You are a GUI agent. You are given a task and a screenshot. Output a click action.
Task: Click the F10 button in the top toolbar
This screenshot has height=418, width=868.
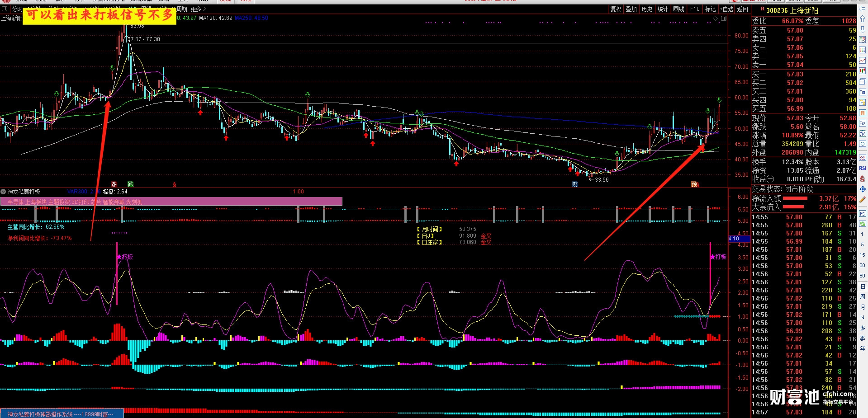695,9
